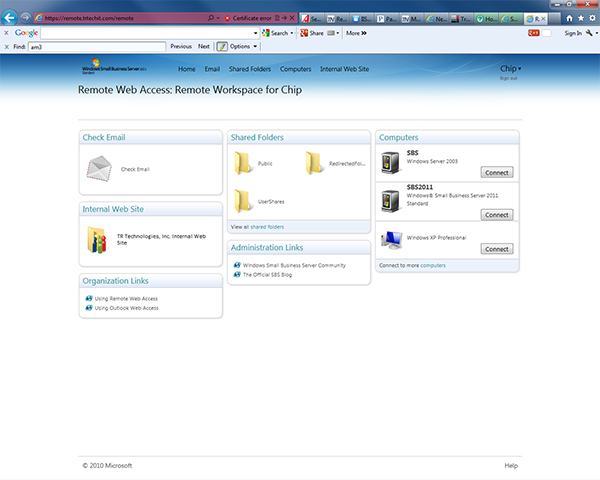Go to Shared Folders in navigation menu
The width and height of the screenshot is (600, 480).
(x=251, y=69)
